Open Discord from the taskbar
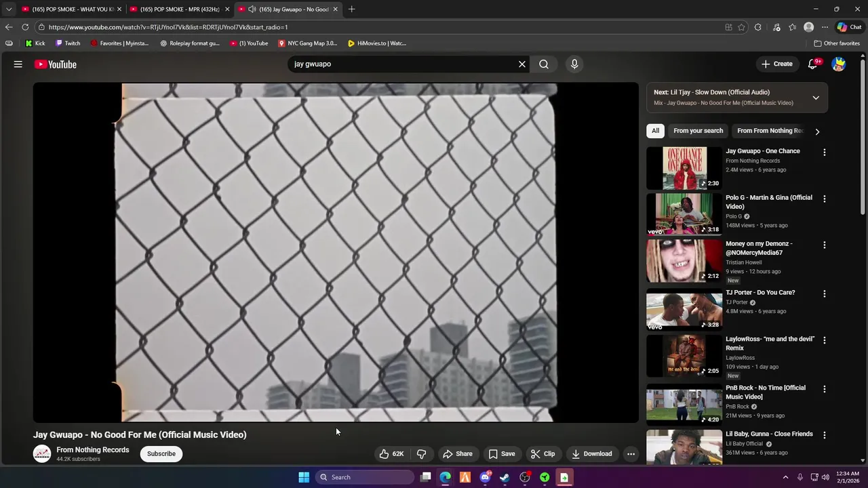This screenshot has height=488, width=868. pyautogui.click(x=485, y=477)
